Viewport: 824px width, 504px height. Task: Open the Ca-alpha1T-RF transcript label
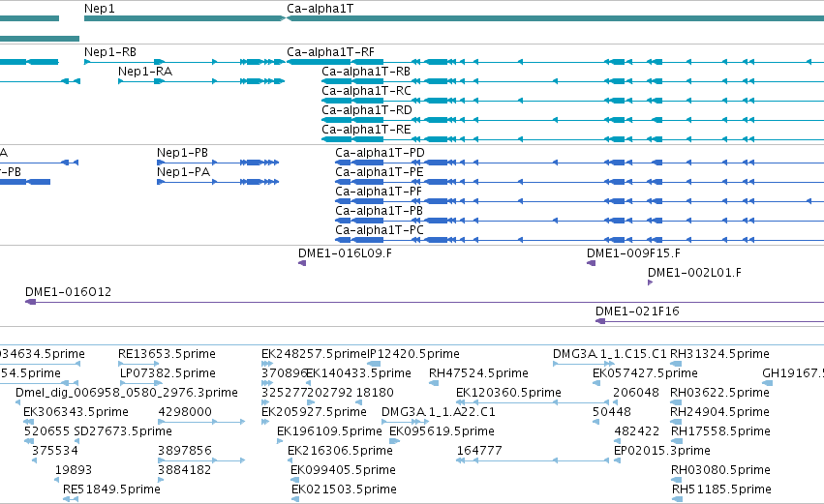330,52
